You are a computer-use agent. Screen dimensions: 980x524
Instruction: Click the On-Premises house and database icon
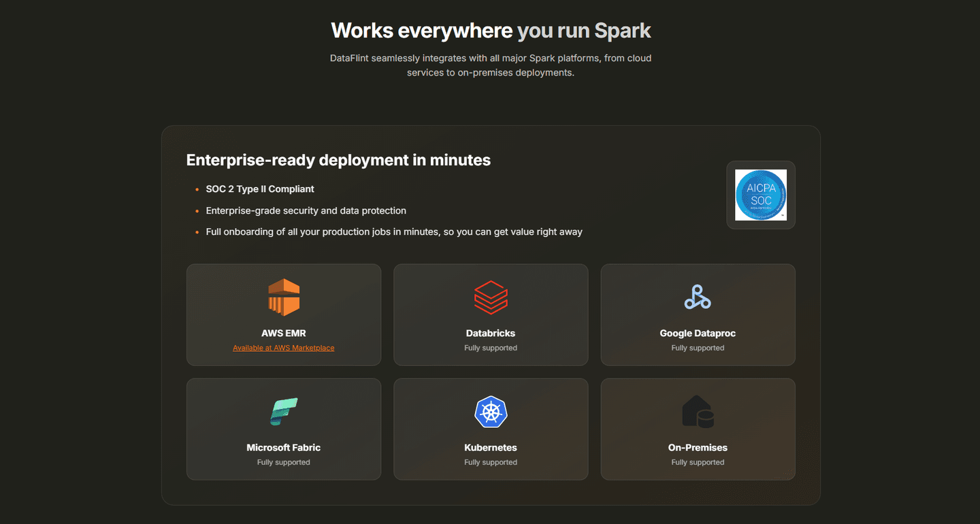click(x=698, y=412)
